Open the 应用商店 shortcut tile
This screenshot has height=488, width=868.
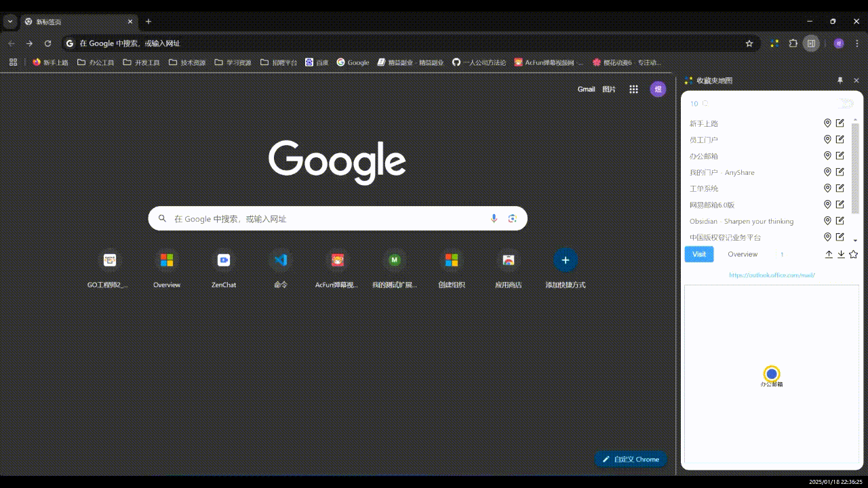(509, 269)
